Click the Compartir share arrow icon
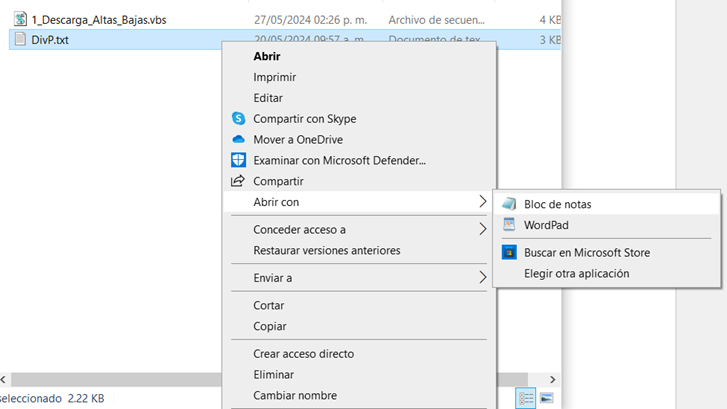The height and width of the screenshot is (409, 727). 238,181
